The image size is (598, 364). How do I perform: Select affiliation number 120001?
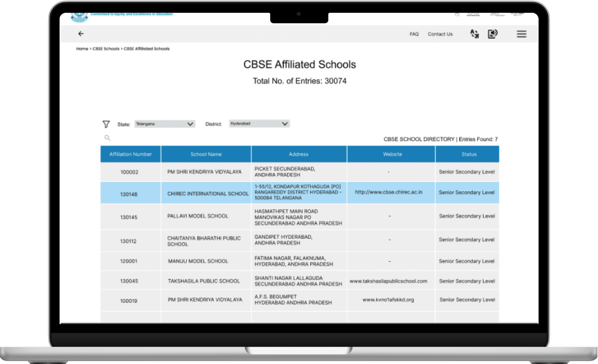click(129, 261)
